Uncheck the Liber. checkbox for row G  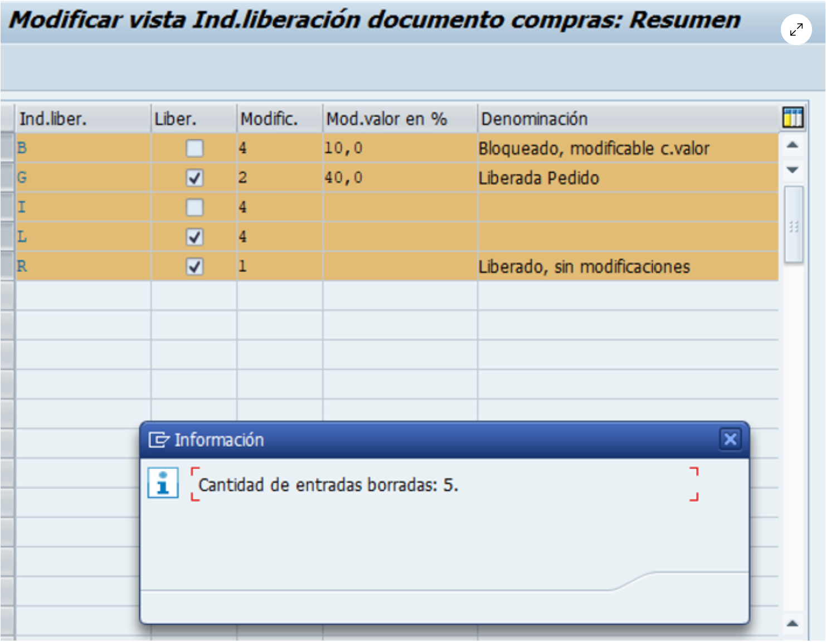click(x=195, y=178)
